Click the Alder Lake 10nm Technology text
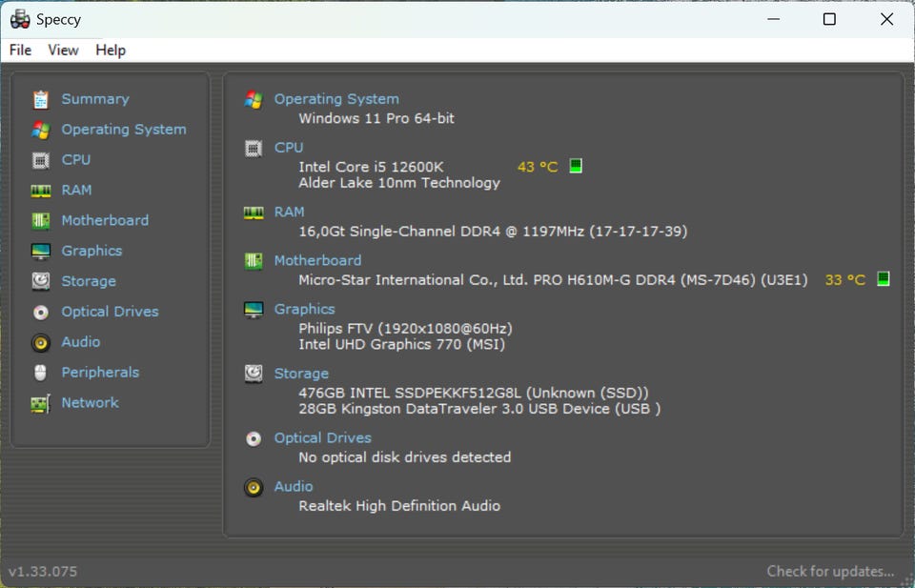915x588 pixels. point(399,183)
